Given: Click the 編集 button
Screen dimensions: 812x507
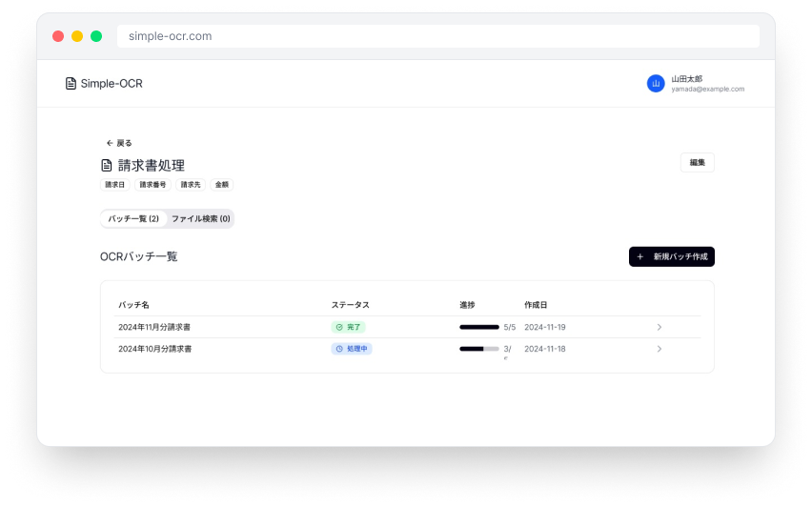Looking at the screenshot, I should click(697, 163).
